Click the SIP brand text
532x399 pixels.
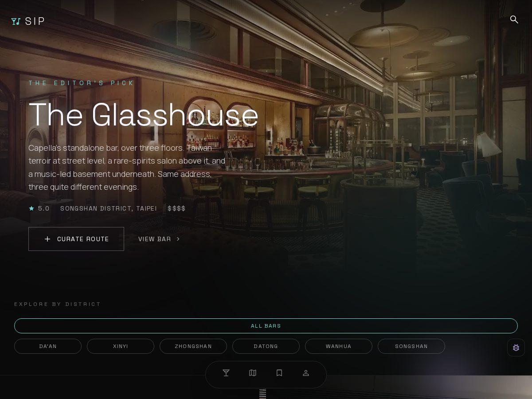click(x=35, y=21)
